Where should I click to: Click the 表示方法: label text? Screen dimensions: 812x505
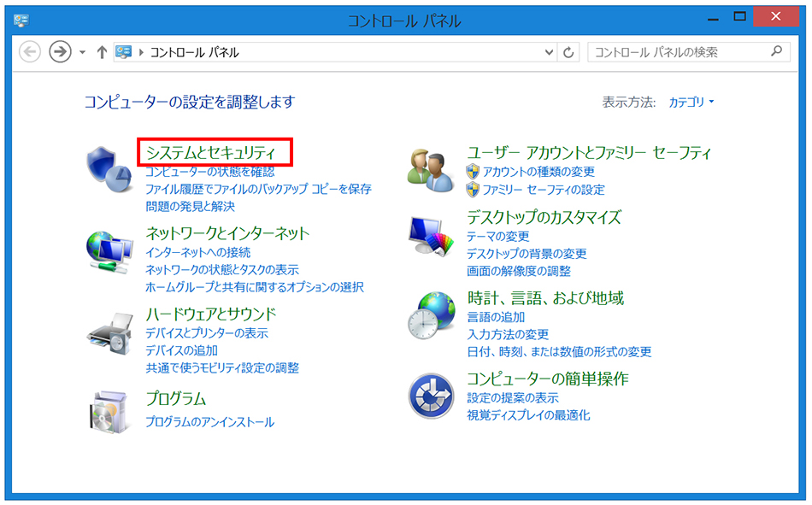pos(629,102)
